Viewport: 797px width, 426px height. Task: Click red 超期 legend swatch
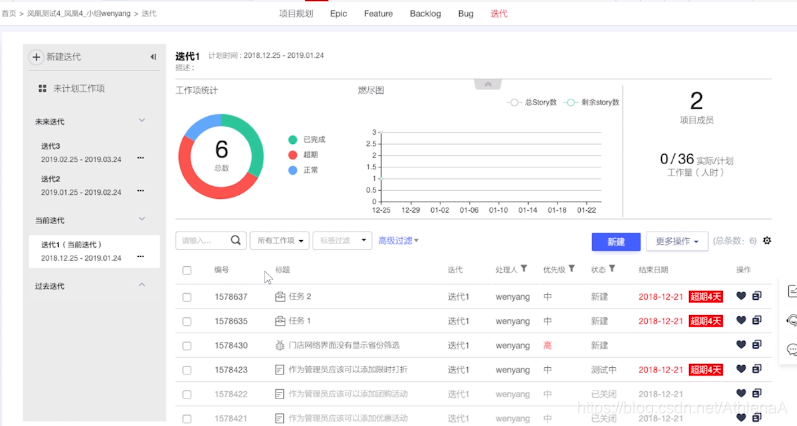click(x=293, y=155)
